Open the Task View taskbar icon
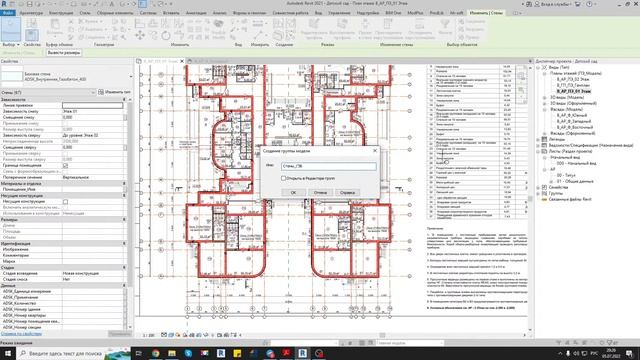Viewport: 640px width, 360px height. pos(139,353)
